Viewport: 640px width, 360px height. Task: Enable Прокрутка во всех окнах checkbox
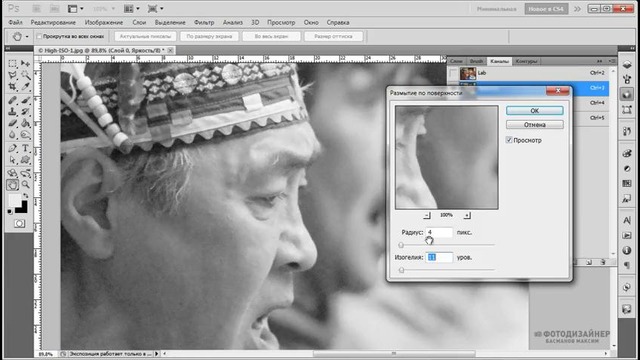[39, 36]
